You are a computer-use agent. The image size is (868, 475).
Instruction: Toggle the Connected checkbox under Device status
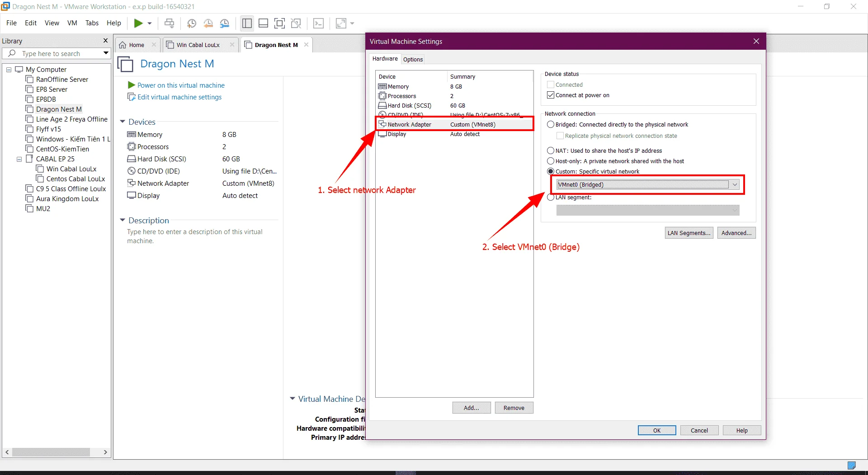click(551, 85)
